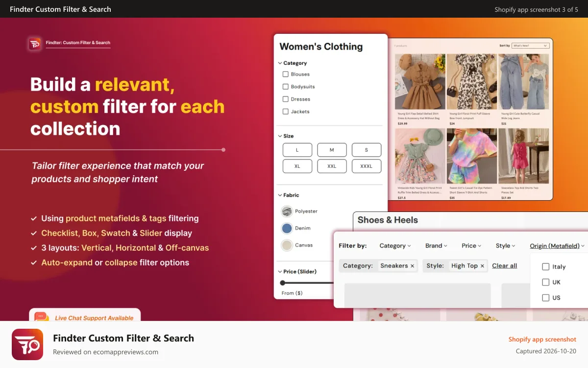The width and height of the screenshot is (588, 368).
Task: Select size XL box
Action: 297,166
